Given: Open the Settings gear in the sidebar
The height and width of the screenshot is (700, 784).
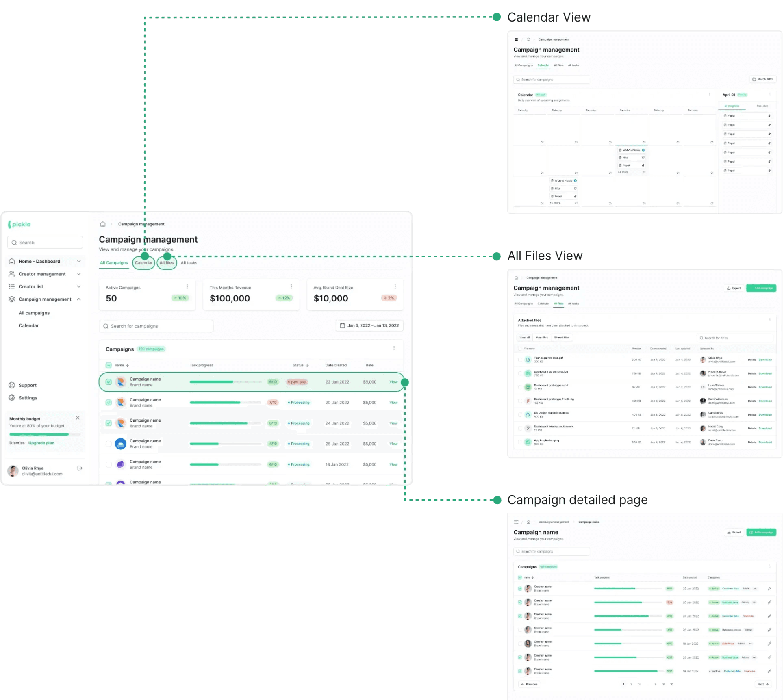Looking at the screenshot, I should pos(12,398).
